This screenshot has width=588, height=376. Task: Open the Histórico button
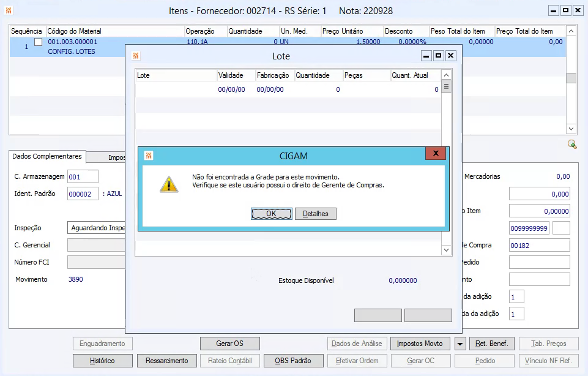tap(102, 361)
